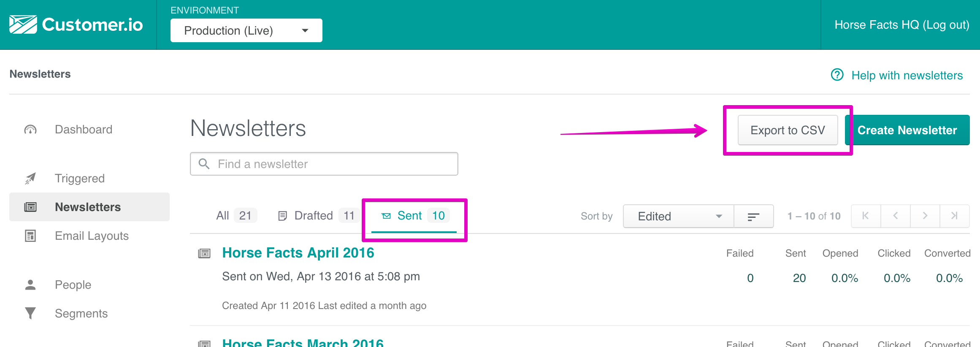Go to the previous page arrow

(895, 216)
